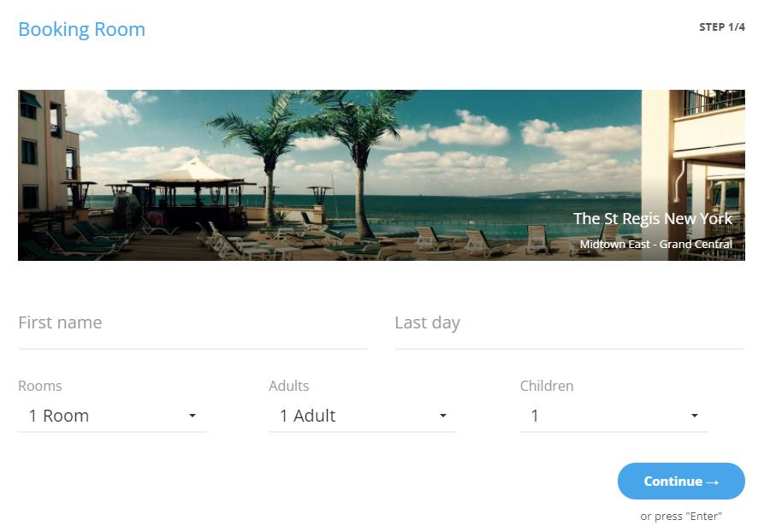Click the Children dropdown caret arrow
The width and height of the screenshot is (776, 532).
[695, 416]
